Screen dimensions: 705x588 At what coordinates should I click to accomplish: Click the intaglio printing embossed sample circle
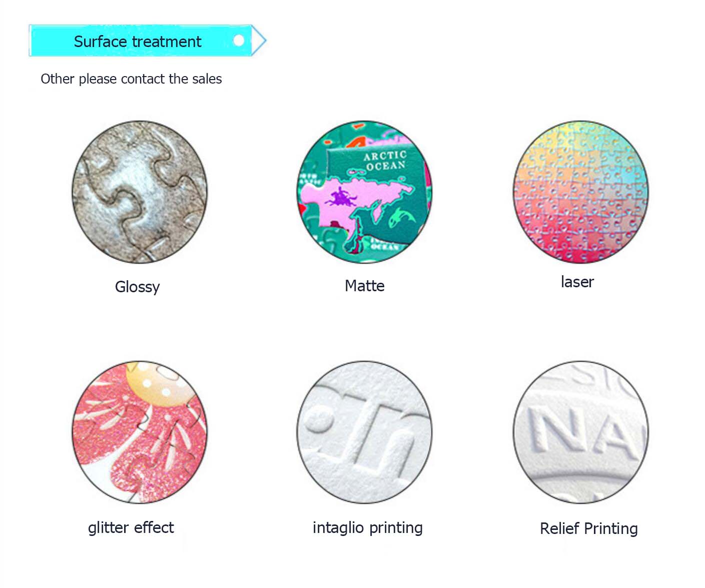(x=365, y=432)
